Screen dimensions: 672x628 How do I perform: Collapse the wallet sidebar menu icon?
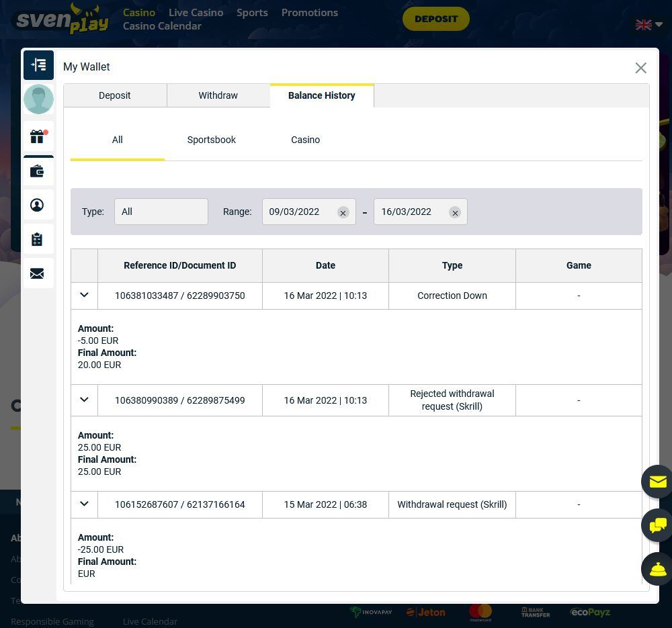pyautogui.click(x=38, y=65)
